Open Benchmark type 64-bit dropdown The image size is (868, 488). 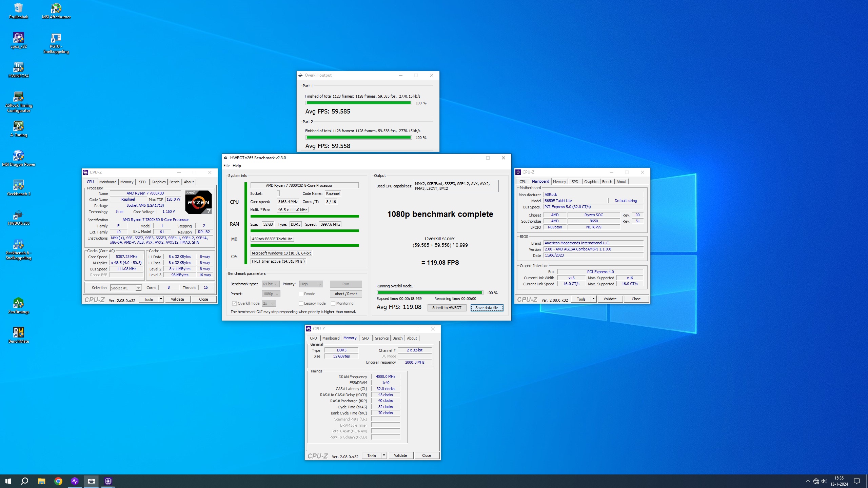[270, 284]
